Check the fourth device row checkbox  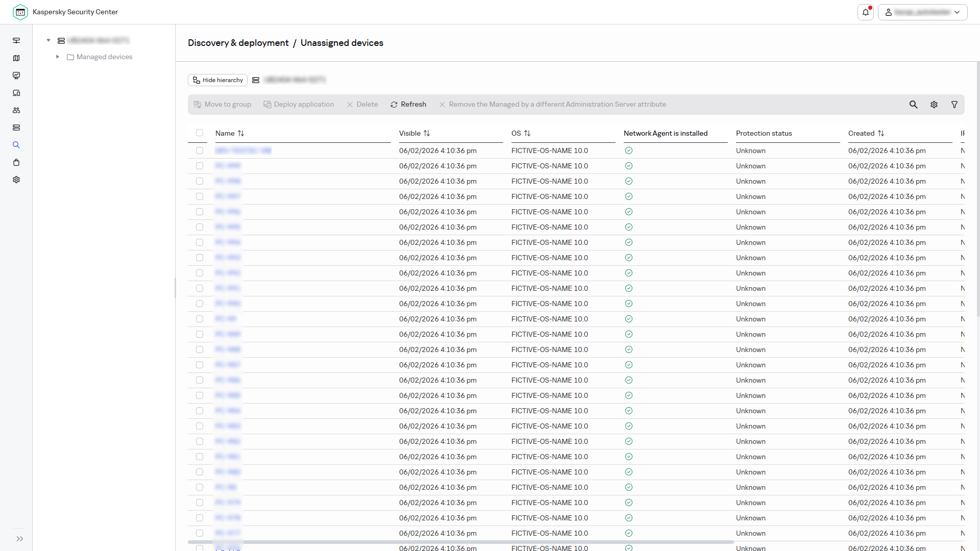[x=200, y=196]
